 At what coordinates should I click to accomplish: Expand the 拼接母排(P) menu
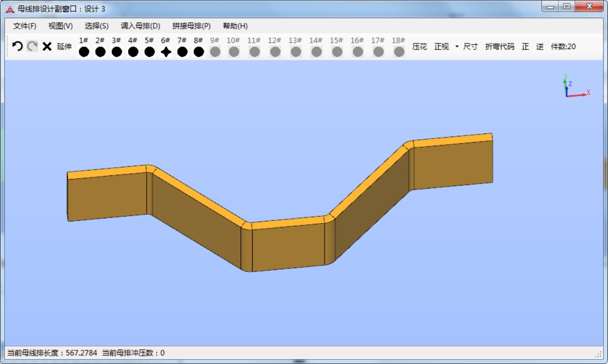point(191,26)
